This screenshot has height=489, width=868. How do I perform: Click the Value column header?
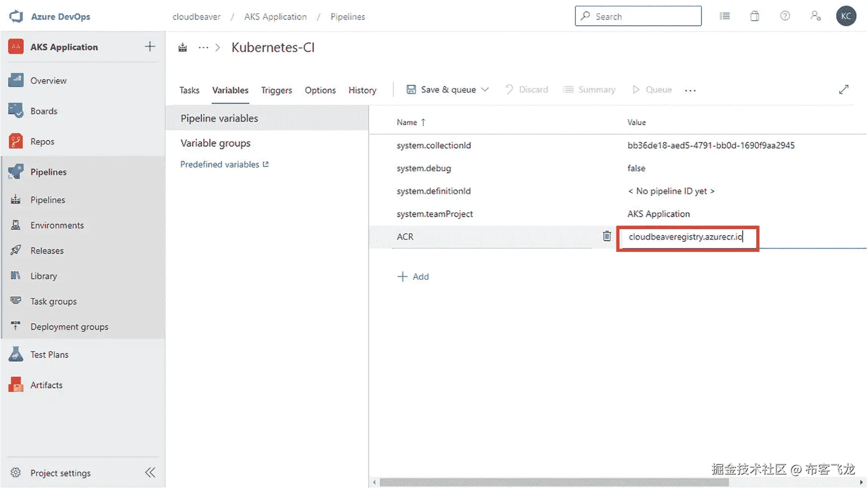point(637,122)
